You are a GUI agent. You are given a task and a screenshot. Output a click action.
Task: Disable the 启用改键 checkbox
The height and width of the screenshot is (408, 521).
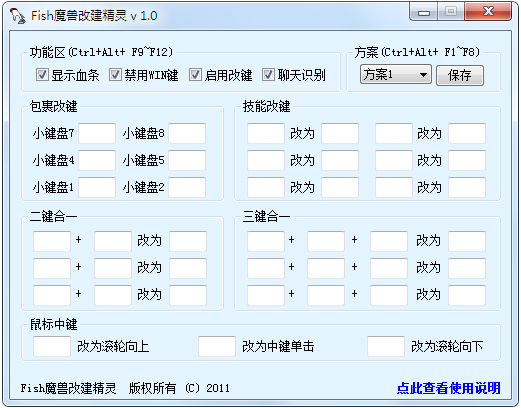coord(195,75)
